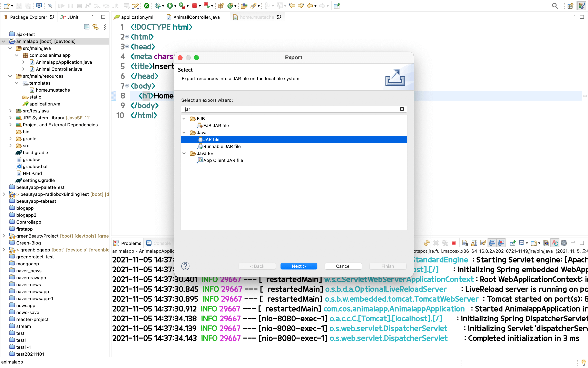Click the help question mark in Export dialog

[185, 266]
